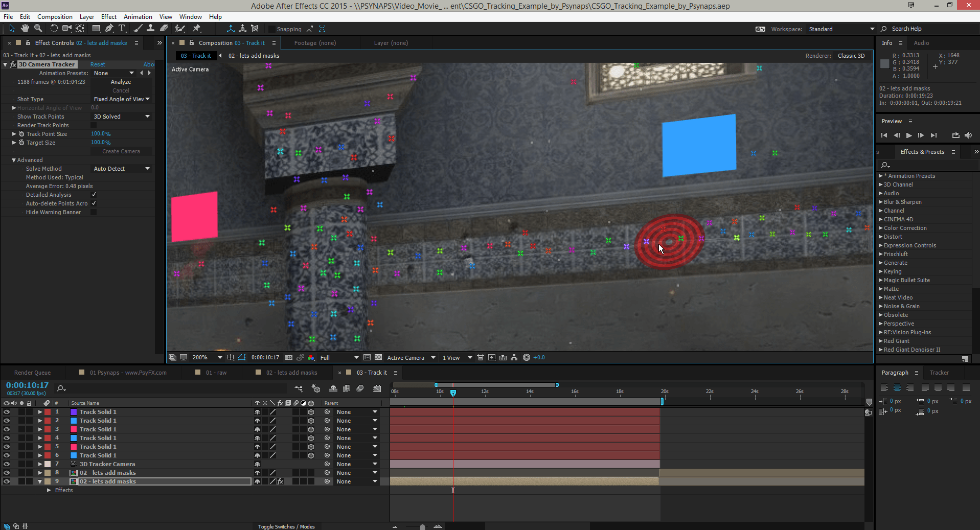Viewport: 980px width, 530px height.
Task: Switch to 02 - lets add masks timeline tab
Action: 291,373
